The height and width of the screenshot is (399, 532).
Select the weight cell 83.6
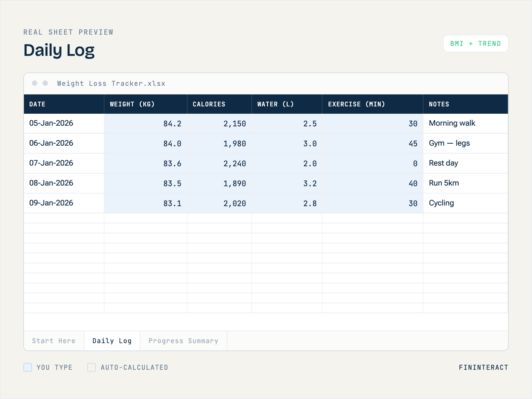tap(146, 163)
